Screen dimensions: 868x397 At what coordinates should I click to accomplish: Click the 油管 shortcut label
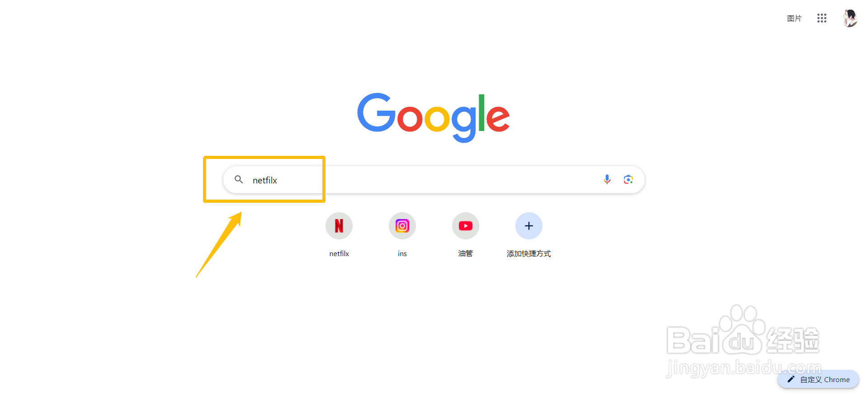(x=466, y=254)
